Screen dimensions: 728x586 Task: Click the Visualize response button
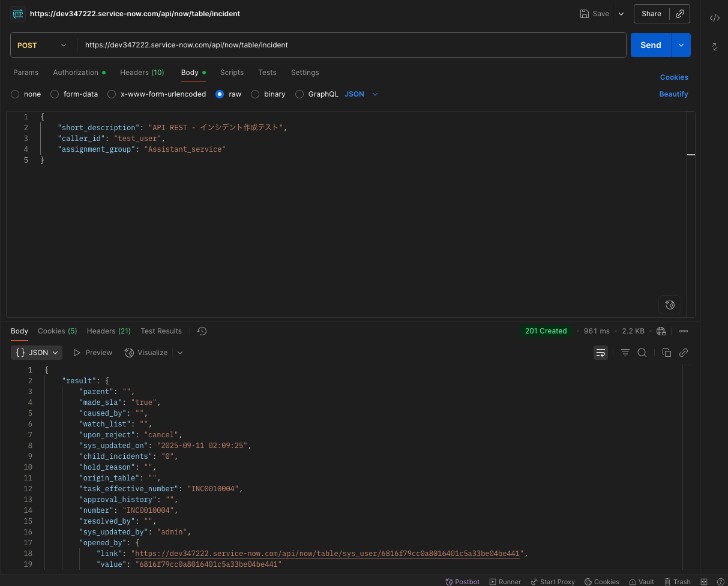146,353
